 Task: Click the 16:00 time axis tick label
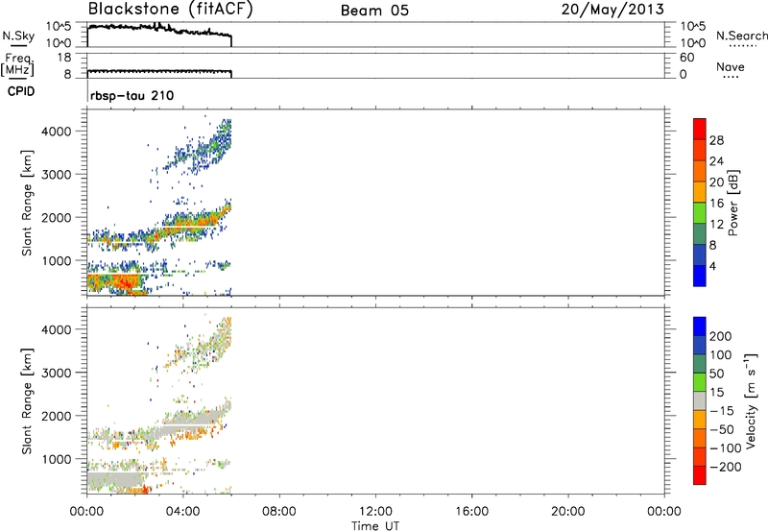click(472, 512)
